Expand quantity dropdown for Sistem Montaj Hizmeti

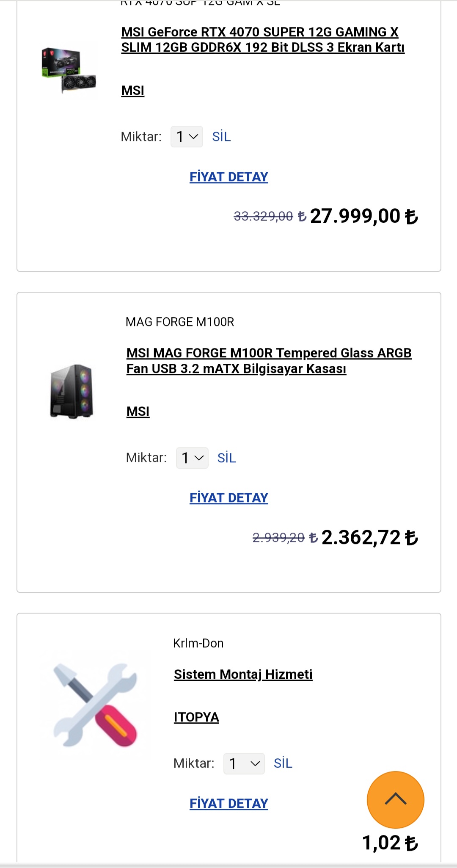click(x=244, y=763)
